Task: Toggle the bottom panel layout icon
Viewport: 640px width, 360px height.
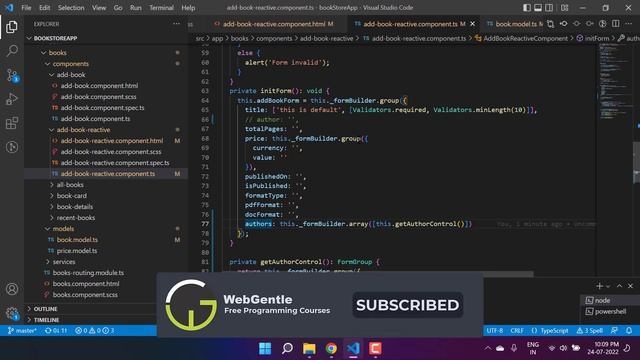Action: [538, 8]
